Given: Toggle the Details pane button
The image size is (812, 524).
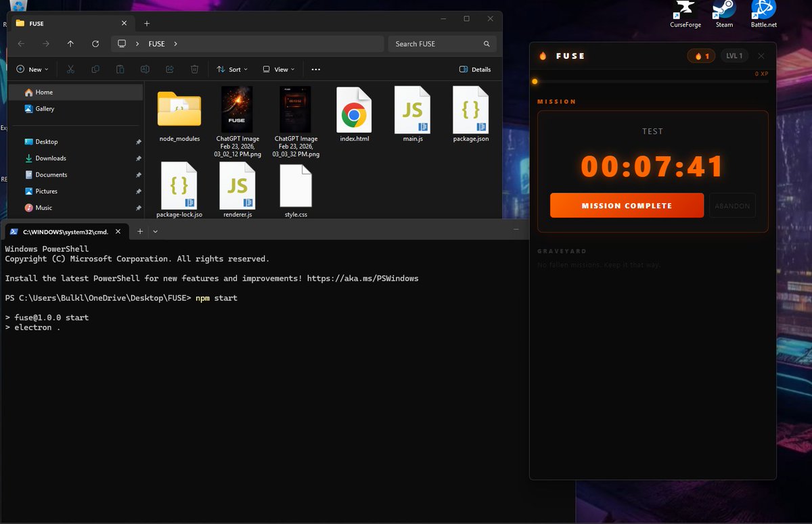Looking at the screenshot, I should 475,69.
